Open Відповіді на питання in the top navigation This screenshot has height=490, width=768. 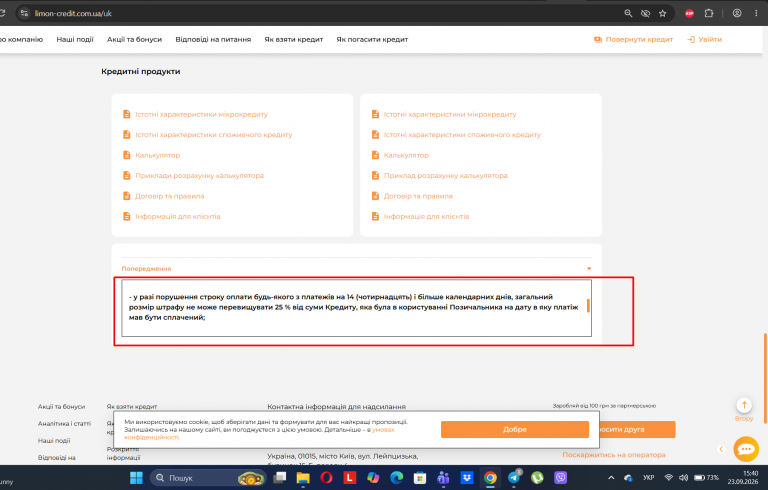pyautogui.click(x=213, y=39)
